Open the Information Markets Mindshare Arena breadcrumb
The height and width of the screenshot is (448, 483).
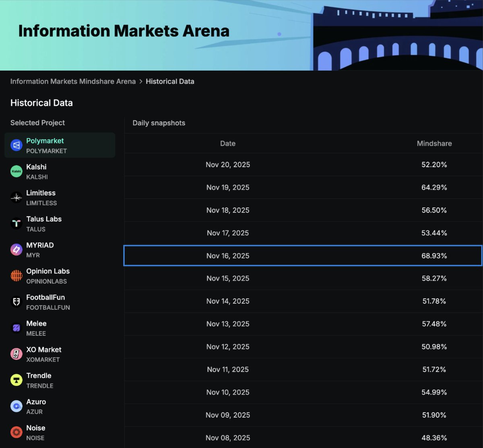73,81
